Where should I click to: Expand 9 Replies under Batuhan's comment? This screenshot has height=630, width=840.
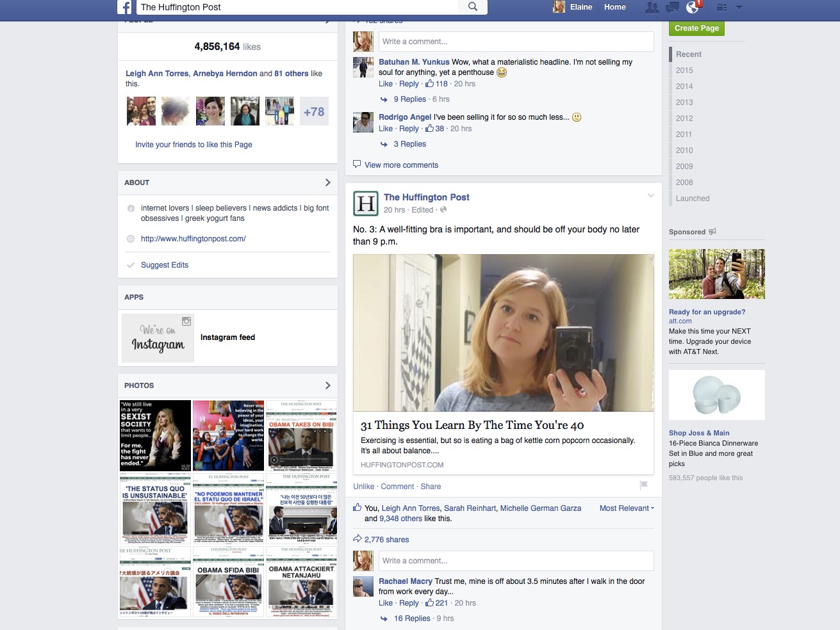click(x=410, y=99)
